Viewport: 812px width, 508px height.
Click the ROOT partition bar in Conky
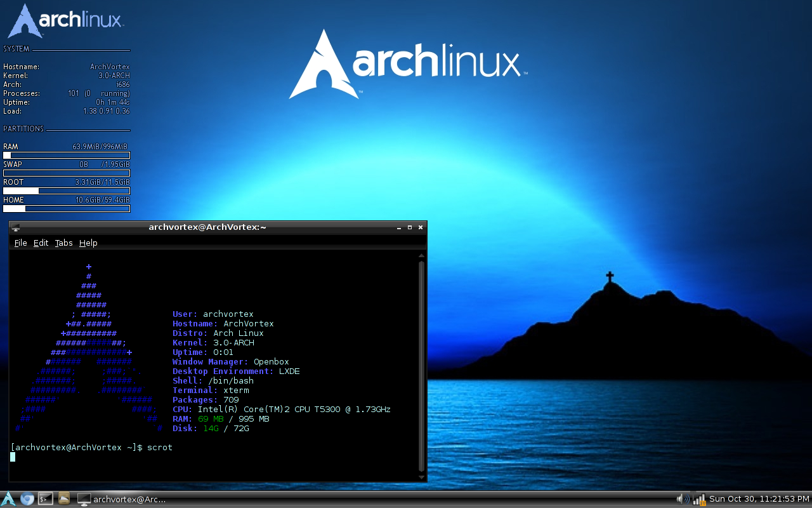(67, 190)
